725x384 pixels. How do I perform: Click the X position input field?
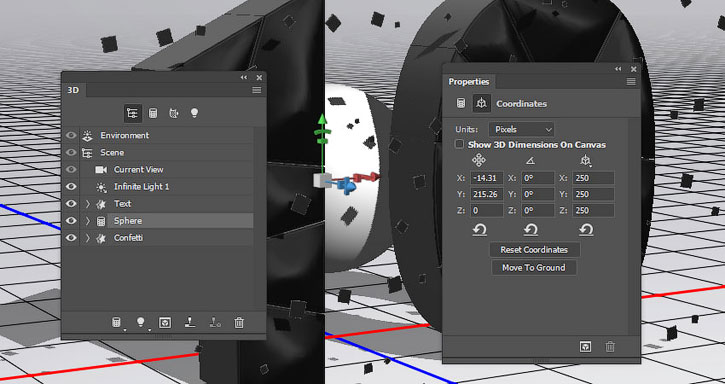487,178
